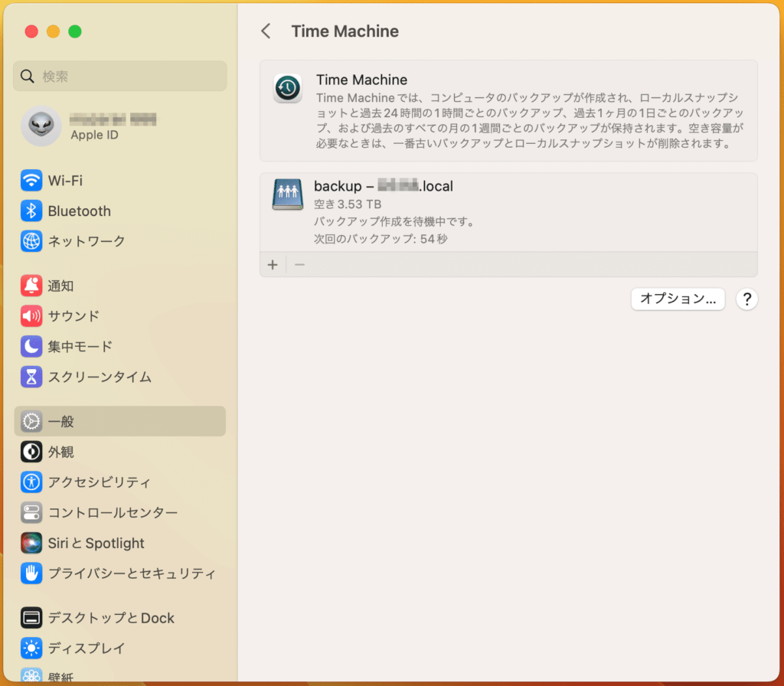Click the 一般 gear icon
The image size is (784, 686).
(x=31, y=422)
